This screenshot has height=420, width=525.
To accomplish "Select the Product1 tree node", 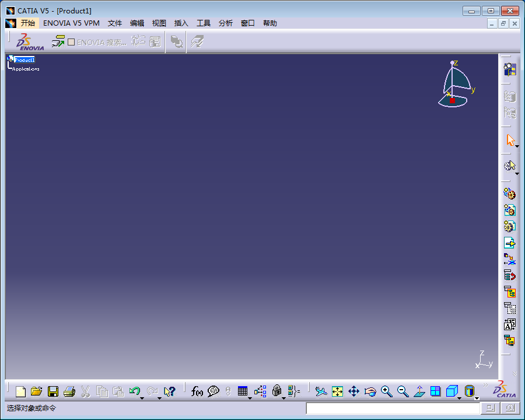I will click(24, 60).
